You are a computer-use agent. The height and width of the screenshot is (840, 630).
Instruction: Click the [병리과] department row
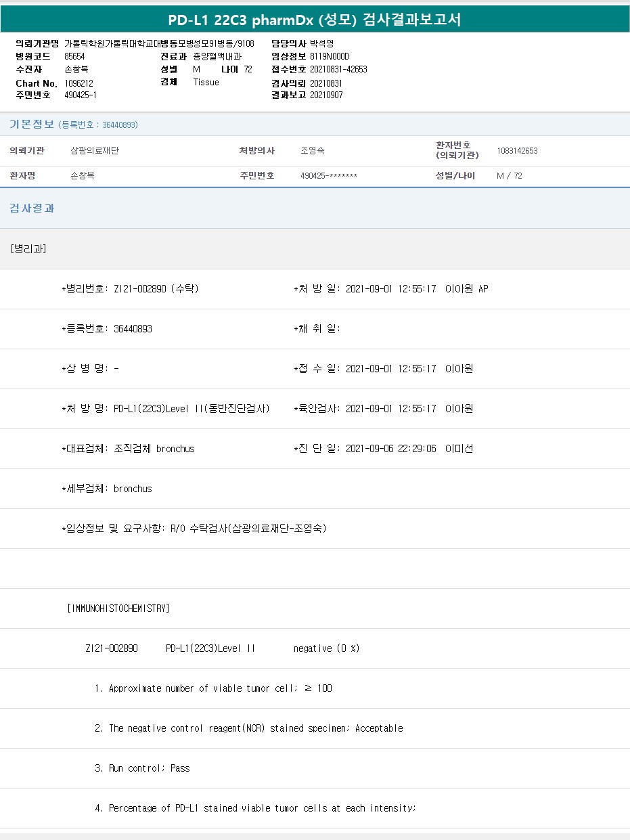pos(28,248)
